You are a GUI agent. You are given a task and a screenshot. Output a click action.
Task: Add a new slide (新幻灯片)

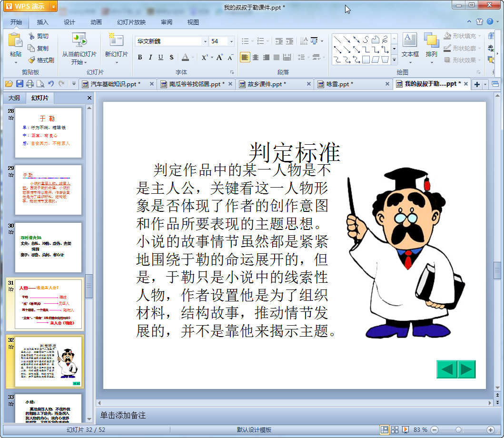116,40
